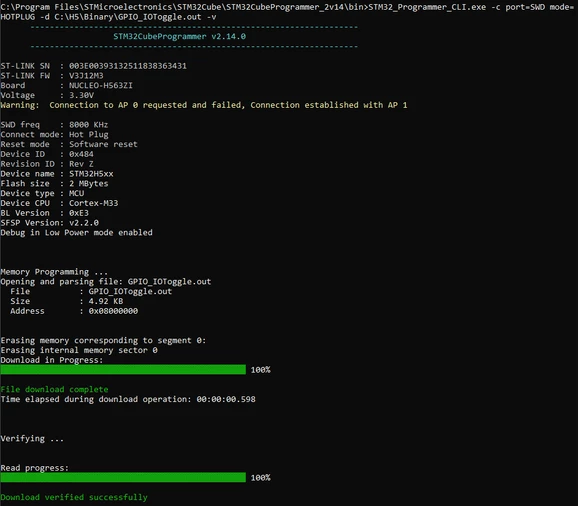Click the STM32_Programmer_CLI.exe command line
This screenshot has height=506, width=578.
(x=288, y=7)
